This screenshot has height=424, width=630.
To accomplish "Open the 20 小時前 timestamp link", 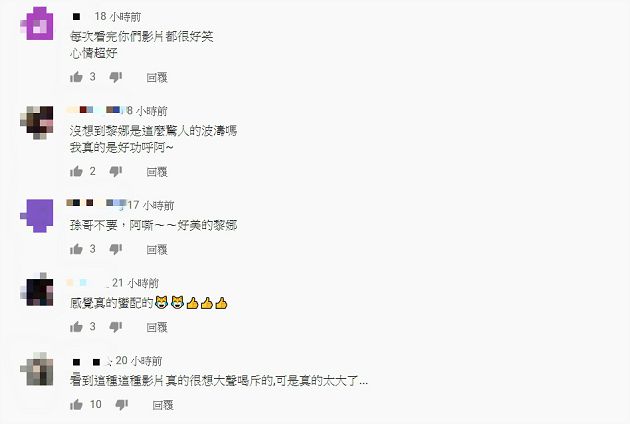I will [139, 361].
